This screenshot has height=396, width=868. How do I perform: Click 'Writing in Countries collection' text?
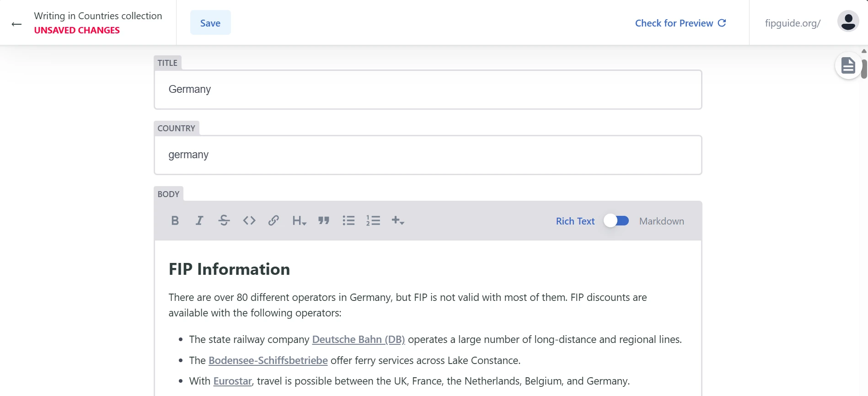point(98,16)
